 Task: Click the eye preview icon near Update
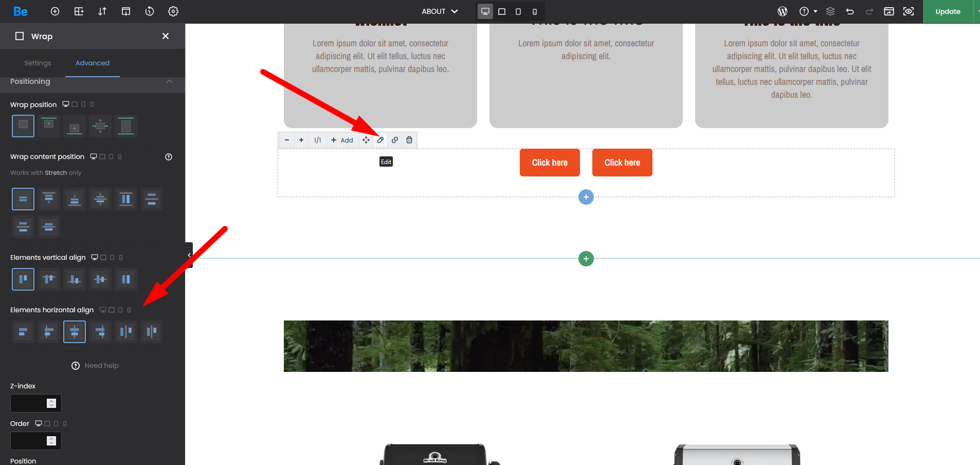pos(909,11)
